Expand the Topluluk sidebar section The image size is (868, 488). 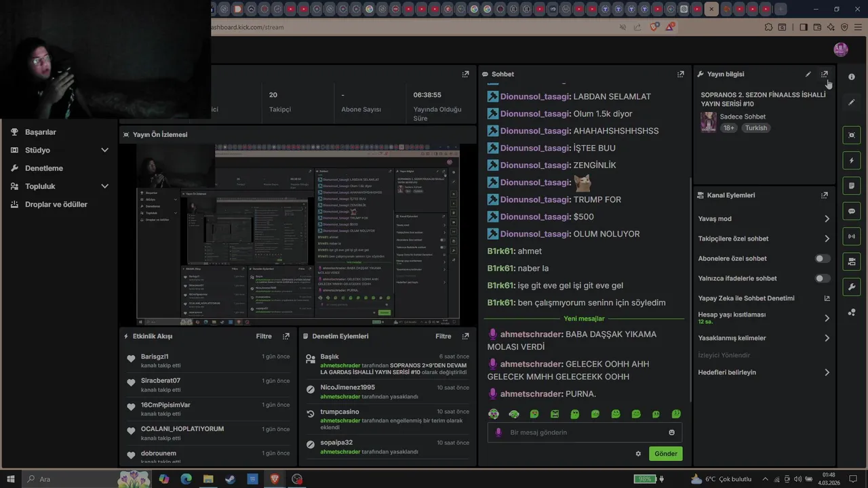104,186
